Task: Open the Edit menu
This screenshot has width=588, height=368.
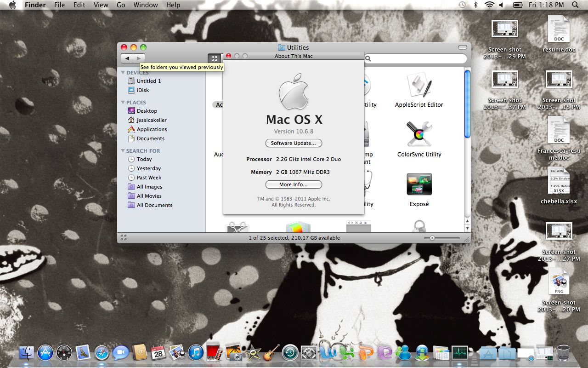Action: pos(79,5)
